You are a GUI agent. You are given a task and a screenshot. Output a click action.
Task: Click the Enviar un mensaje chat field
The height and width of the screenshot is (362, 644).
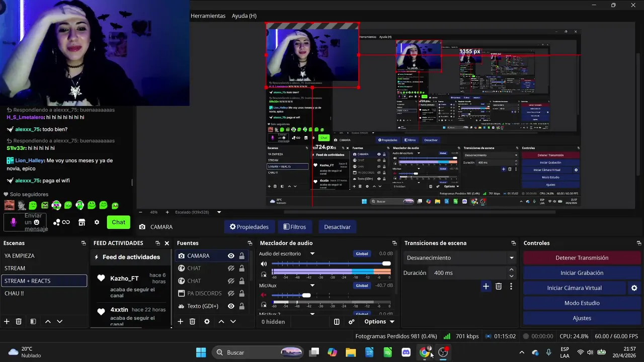[25, 222]
